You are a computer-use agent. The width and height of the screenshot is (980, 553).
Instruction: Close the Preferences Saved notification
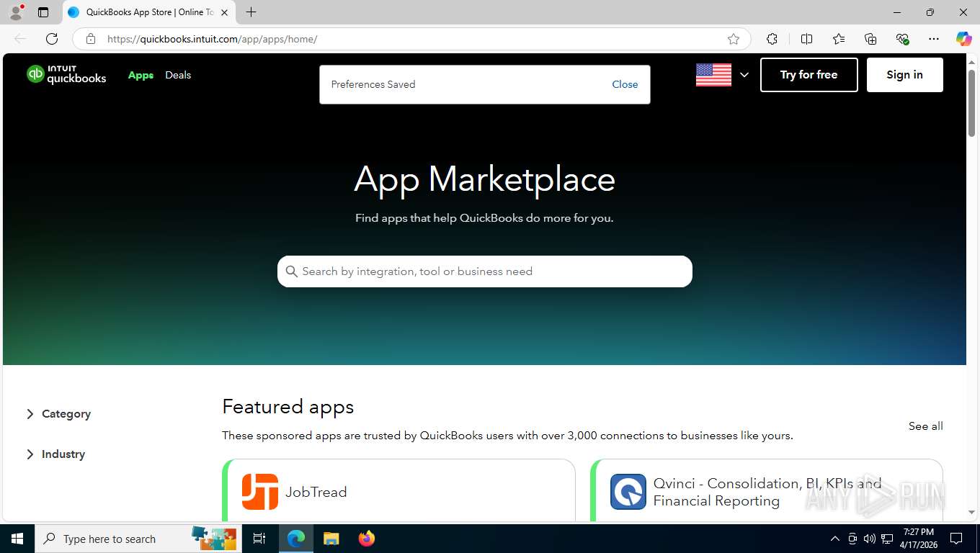625,84
